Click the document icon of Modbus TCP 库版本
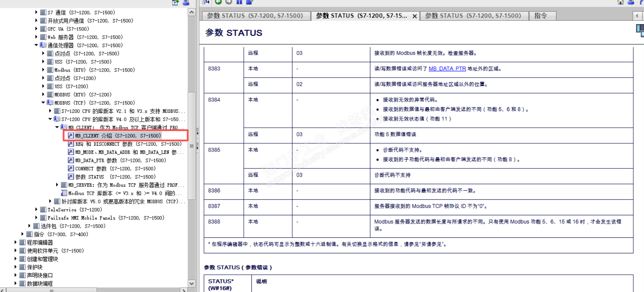Viewport: 644px width, 292px height. (x=64, y=193)
